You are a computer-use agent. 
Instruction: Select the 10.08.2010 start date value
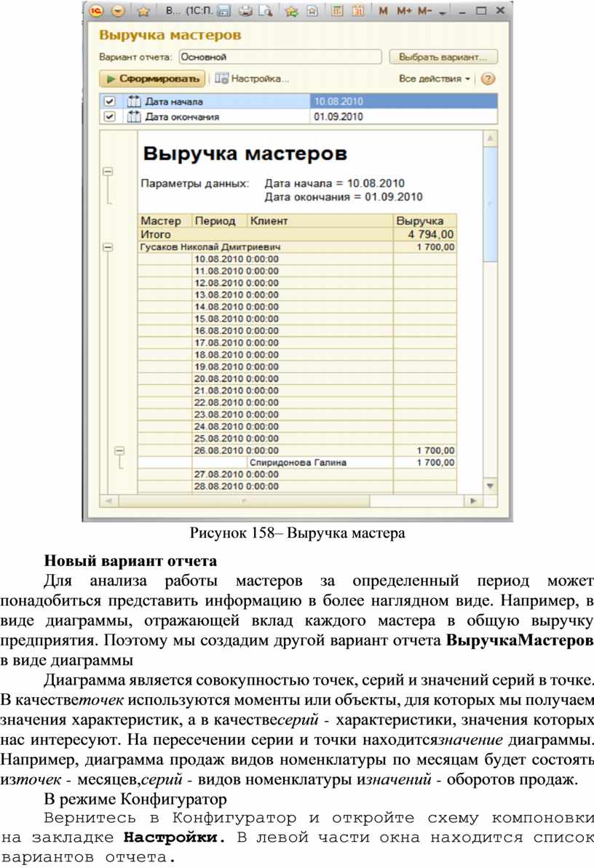(403, 101)
